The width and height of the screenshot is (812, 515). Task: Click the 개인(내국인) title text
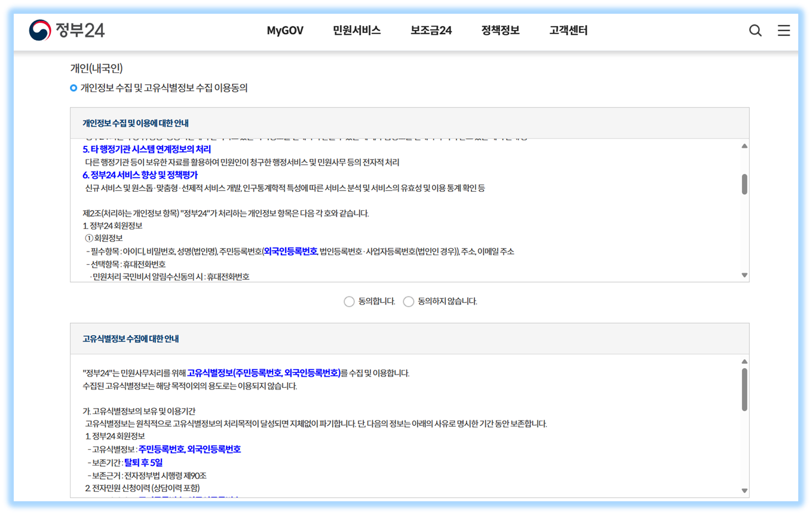coord(96,69)
